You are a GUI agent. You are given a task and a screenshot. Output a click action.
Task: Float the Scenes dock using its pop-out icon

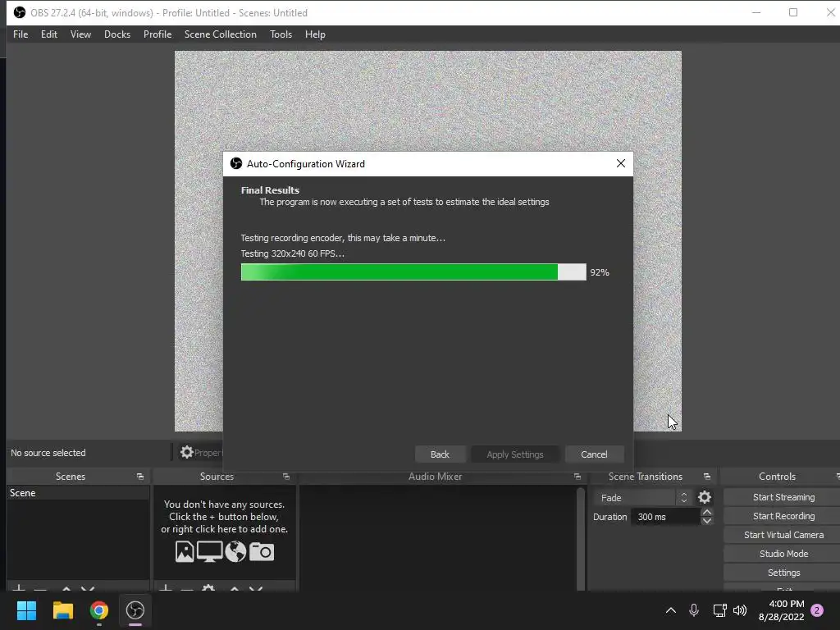point(139,477)
